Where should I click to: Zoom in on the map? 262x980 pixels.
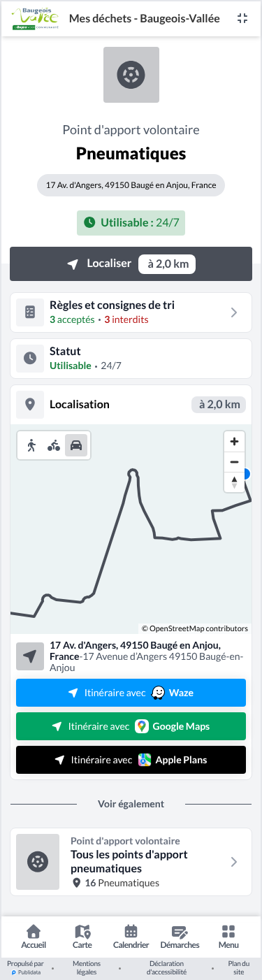[x=234, y=442]
